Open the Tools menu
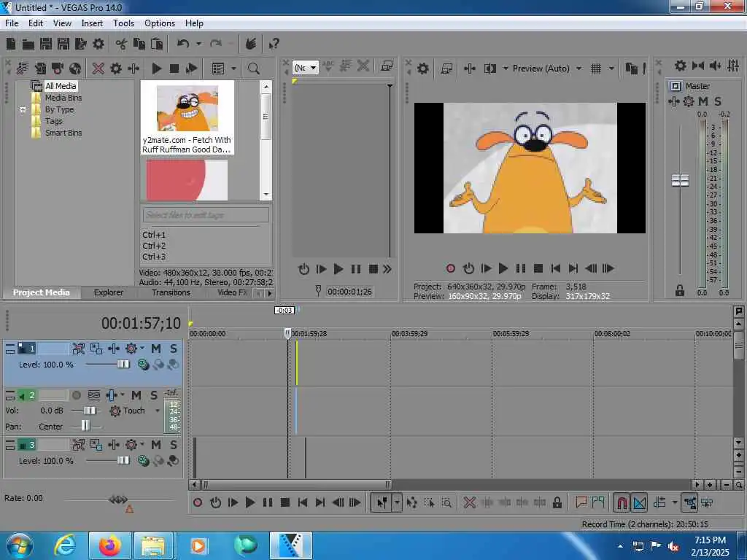747x560 pixels. [123, 23]
